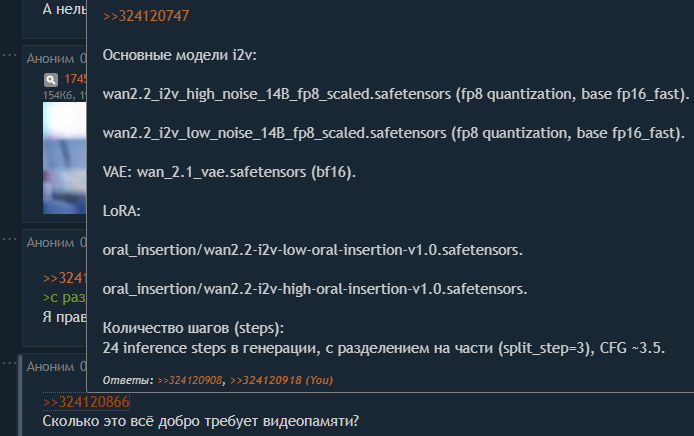
Task: Open the three-dots menu of the topmost Аноним post
Action: (9, 55)
